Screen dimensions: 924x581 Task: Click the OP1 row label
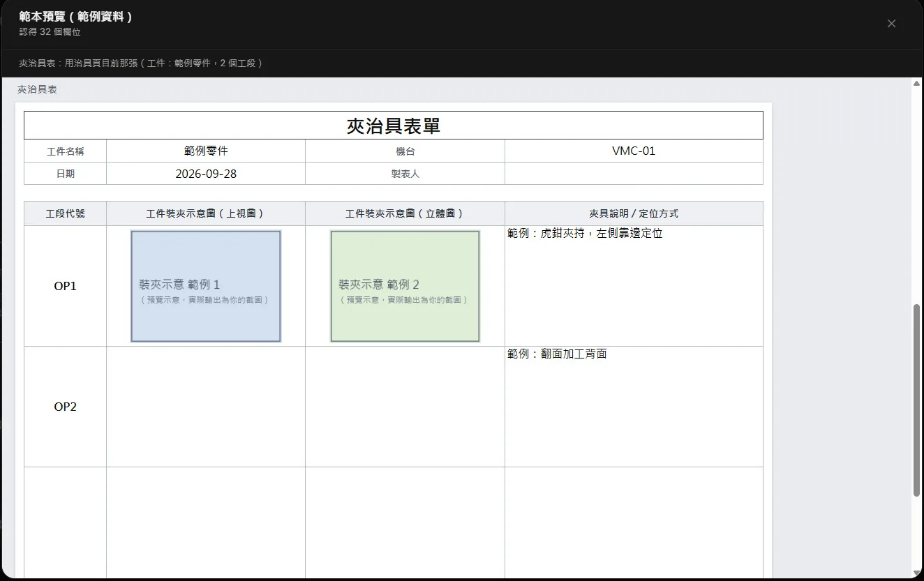click(x=66, y=286)
